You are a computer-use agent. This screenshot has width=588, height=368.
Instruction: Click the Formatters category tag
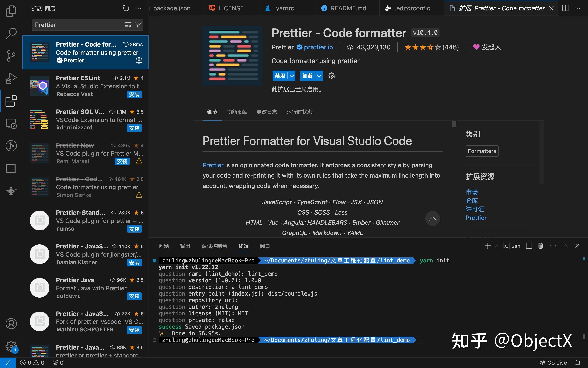pos(482,151)
